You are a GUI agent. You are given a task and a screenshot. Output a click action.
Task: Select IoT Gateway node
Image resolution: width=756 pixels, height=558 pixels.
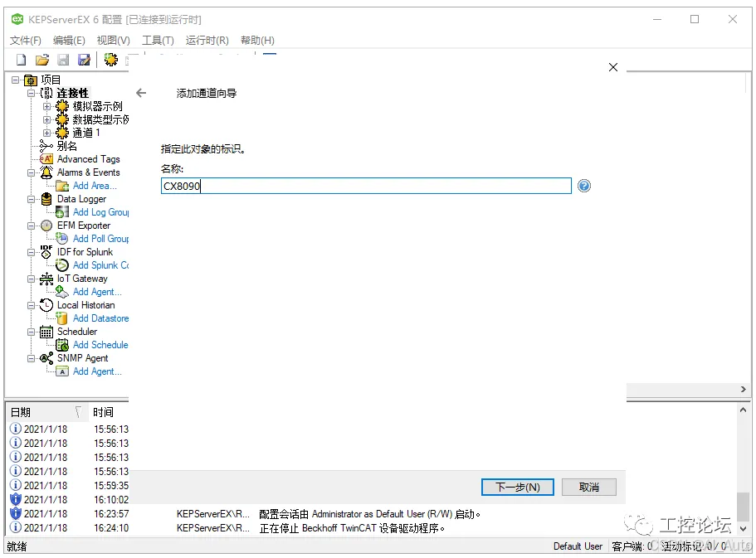tap(82, 278)
